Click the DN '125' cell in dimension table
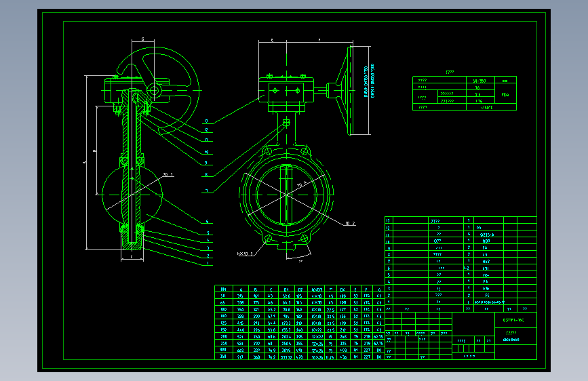The height and width of the screenshot is (381, 588). click(x=224, y=323)
